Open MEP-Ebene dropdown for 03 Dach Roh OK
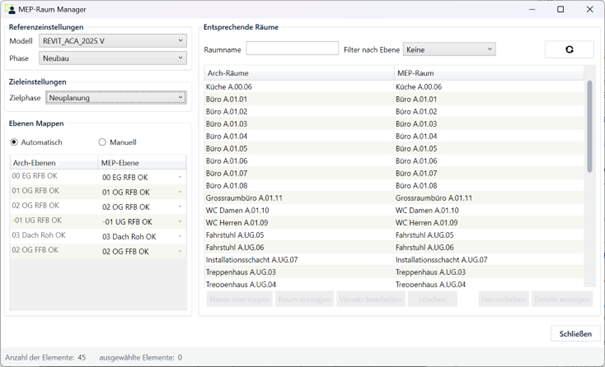Screen dimensions: 605x367 (x=143, y=237)
